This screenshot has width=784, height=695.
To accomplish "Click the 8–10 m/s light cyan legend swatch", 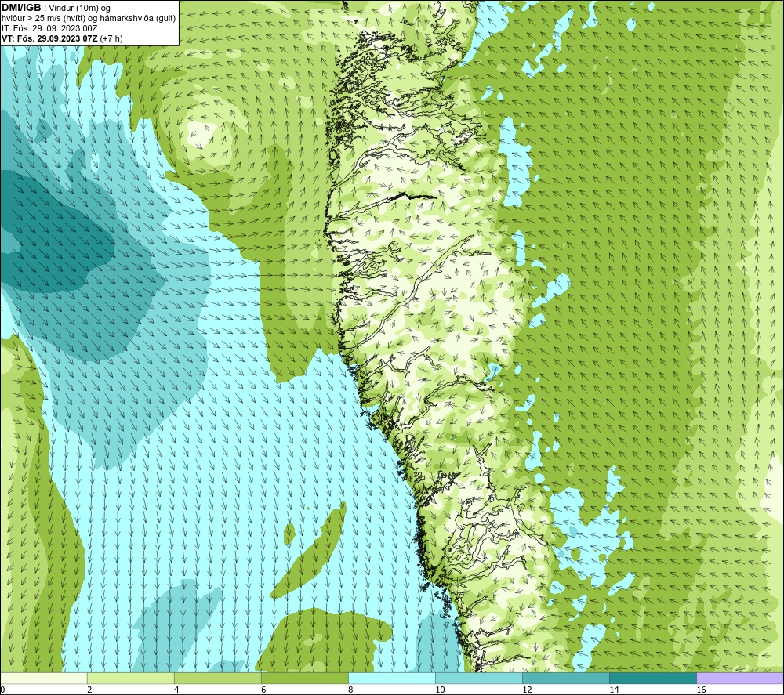I will [x=391, y=679].
